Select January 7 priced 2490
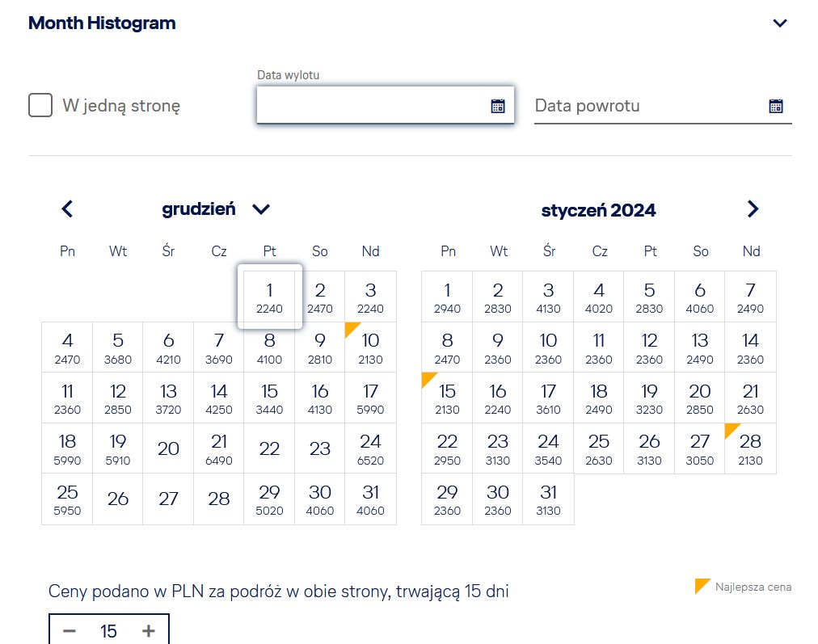818x644 pixels. click(750, 297)
